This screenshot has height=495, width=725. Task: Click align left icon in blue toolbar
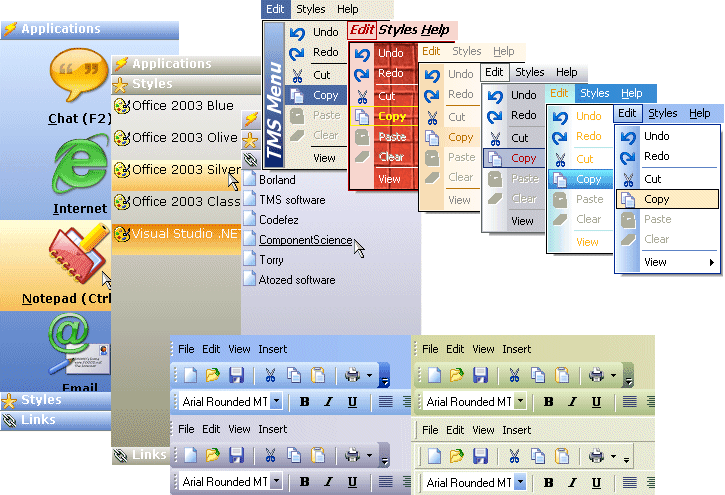[x=386, y=402]
